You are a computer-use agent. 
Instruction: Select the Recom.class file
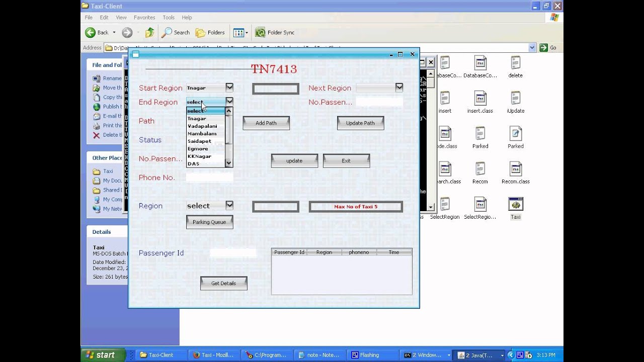tap(515, 172)
